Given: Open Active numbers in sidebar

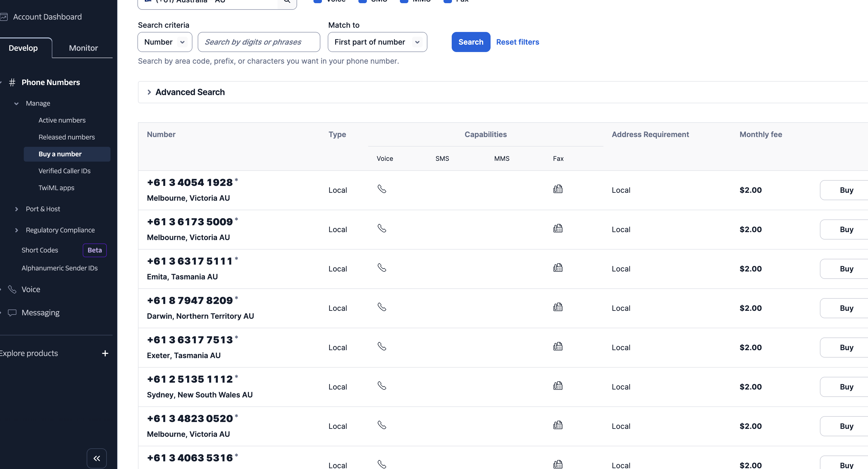Looking at the screenshot, I should pos(62,120).
